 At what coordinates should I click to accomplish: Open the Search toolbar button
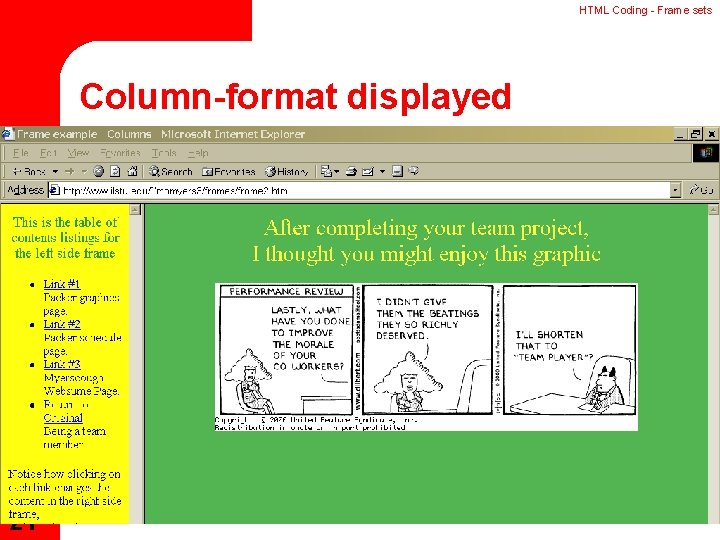click(x=170, y=171)
